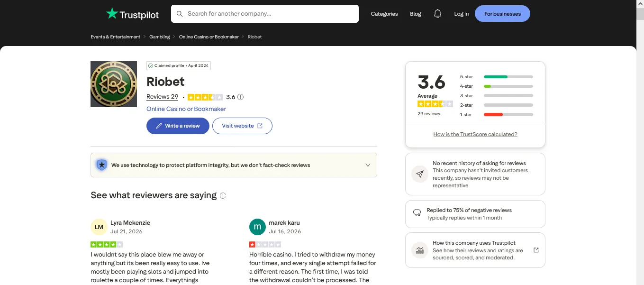Click the pencil icon in Write a review
Image resolution: width=644 pixels, height=285 pixels.
[159, 126]
